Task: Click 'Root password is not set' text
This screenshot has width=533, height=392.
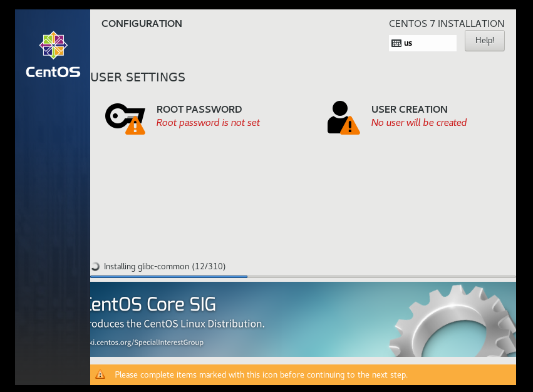Action: [208, 122]
